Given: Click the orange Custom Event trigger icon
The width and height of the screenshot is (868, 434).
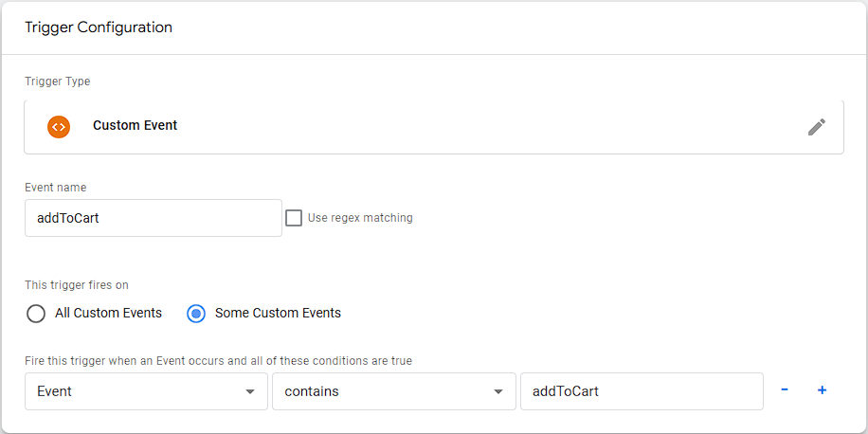Looking at the screenshot, I should pos(59,126).
